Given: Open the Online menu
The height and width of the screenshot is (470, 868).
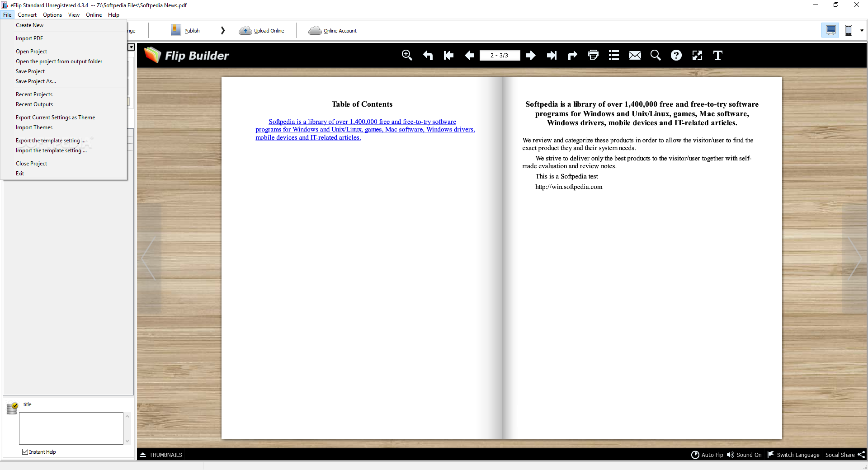Looking at the screenshot, I should click(94, 14).
